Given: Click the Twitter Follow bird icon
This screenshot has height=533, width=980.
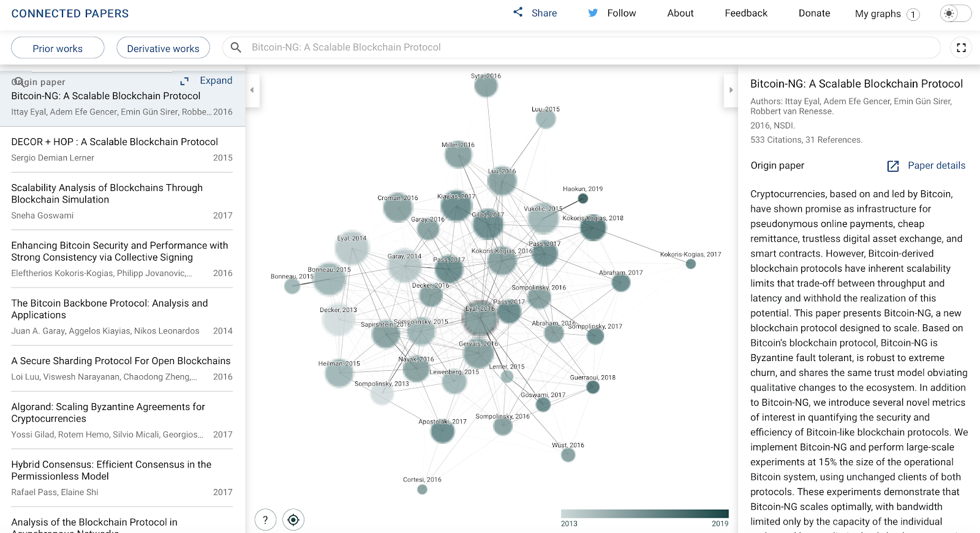Looking at the screenshot, I should 593,13.
